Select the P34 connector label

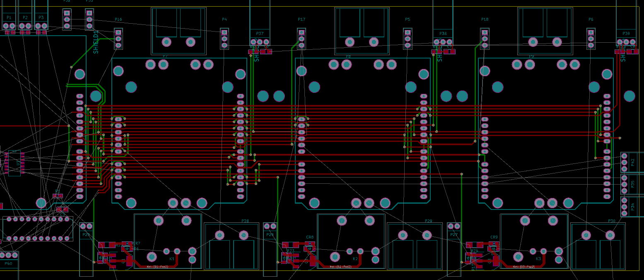tap(632, 206)
